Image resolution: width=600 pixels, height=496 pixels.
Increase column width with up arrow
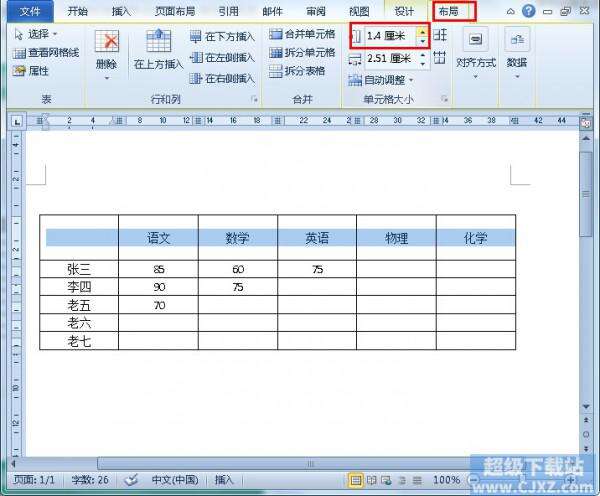pyautogui.click(x=423, y=55)
